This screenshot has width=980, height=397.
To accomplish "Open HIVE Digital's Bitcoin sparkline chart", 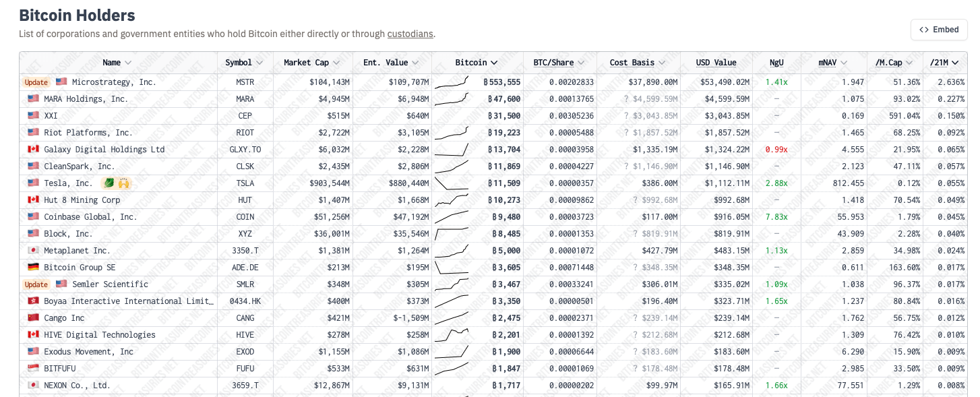I will click(x=452, y=335).
